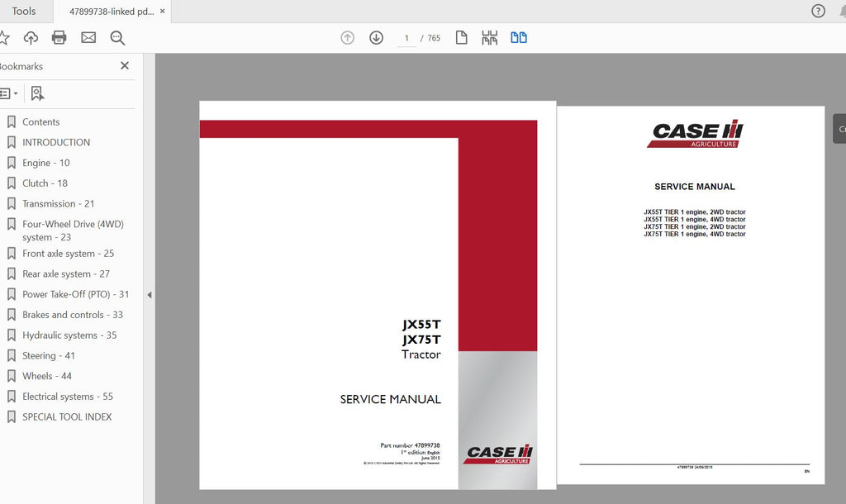Open the Tools tab
Screen dimensions: 846x504
[24, 11]
